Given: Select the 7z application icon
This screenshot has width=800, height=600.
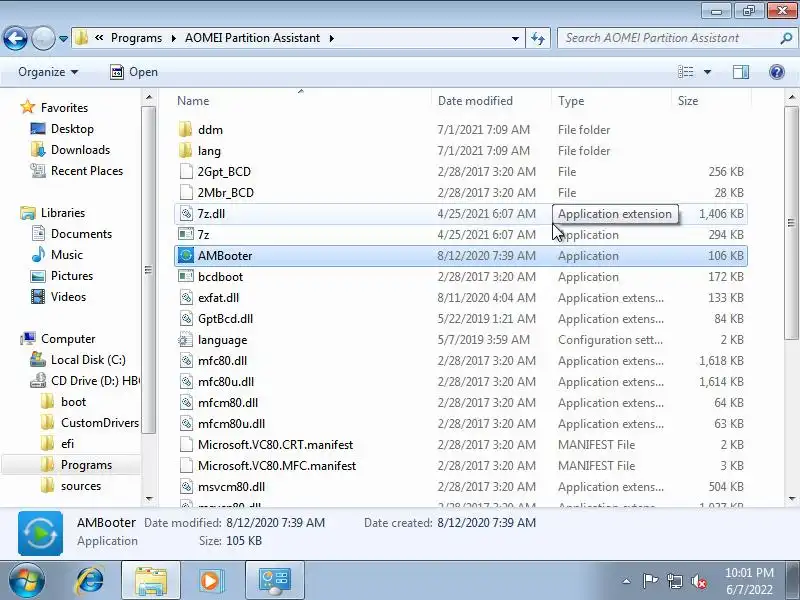Looking at the screenshot, I should click(x=186, y=234).
